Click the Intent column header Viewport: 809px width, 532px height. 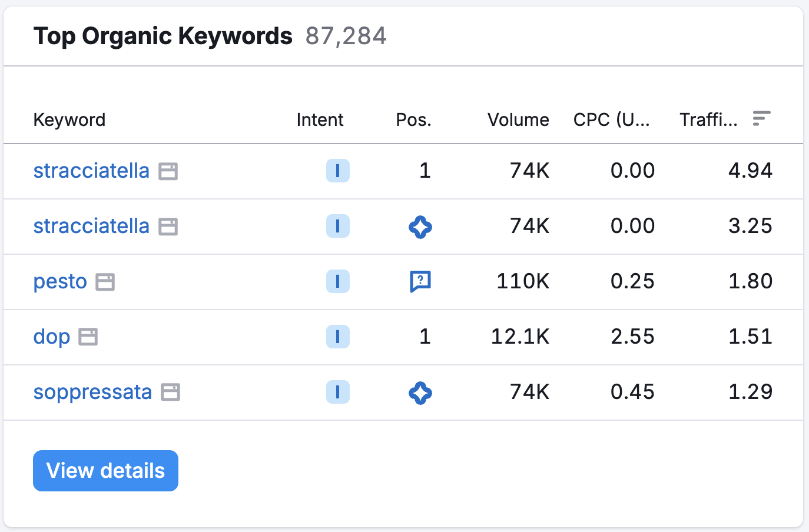click(320, 120)
